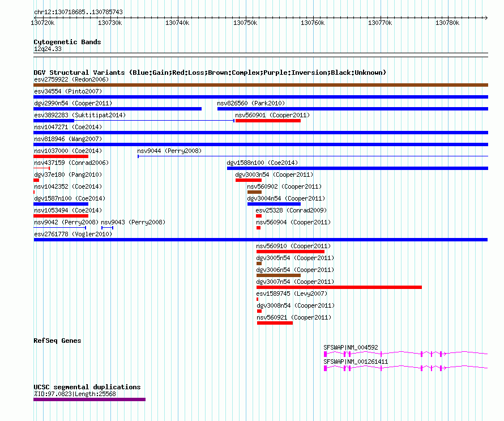Screen dimensions: 504x421
Task: Select the blue nsv818946 gain bar
Action: [260, 144]
